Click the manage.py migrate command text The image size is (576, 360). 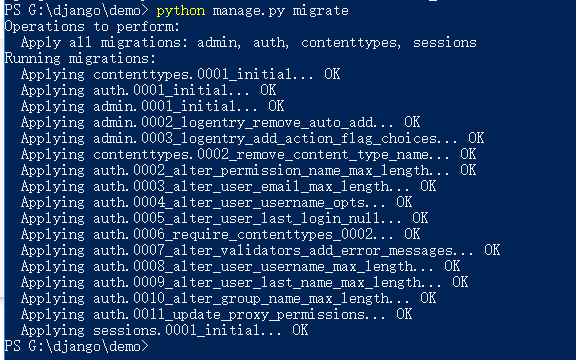[x=280, y=11]
